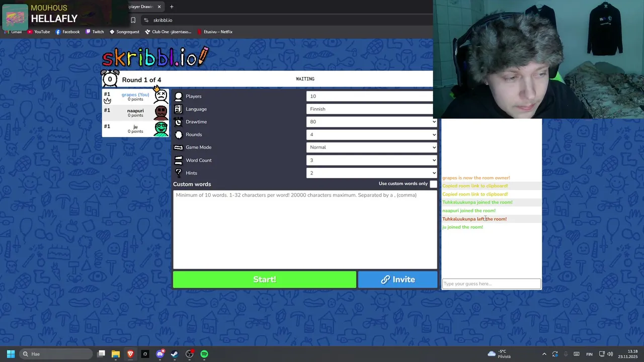
Task: Show hidden system tray icons
Action: (x=544, y=354)
